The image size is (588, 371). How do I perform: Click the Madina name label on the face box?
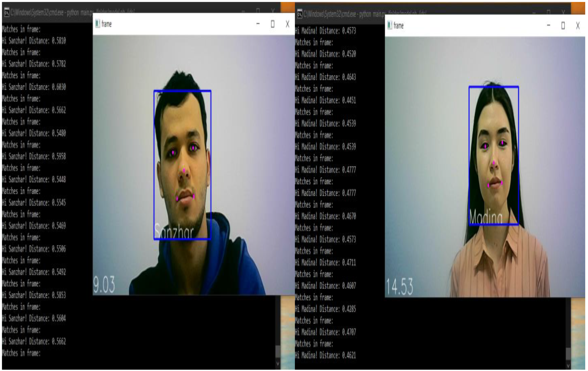[x=486, y=217]
